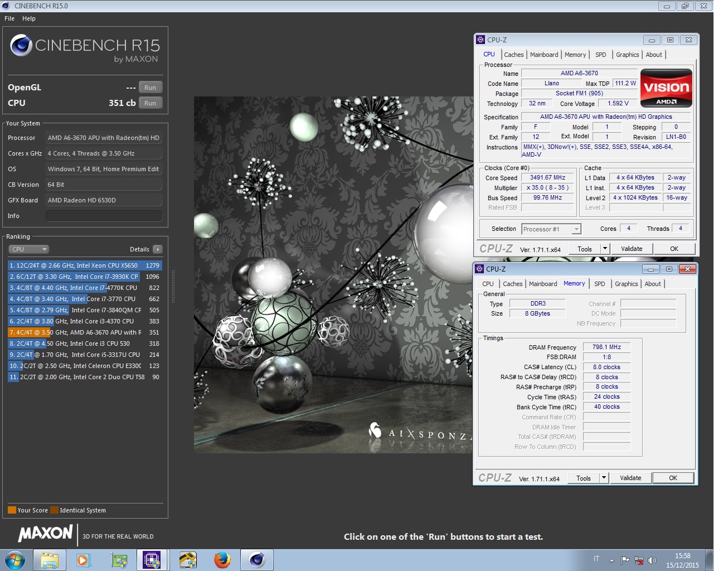The width and height of the screenshot is (728, 571).
Task: Click the folder tools taskbar icon
Action: 187,560
